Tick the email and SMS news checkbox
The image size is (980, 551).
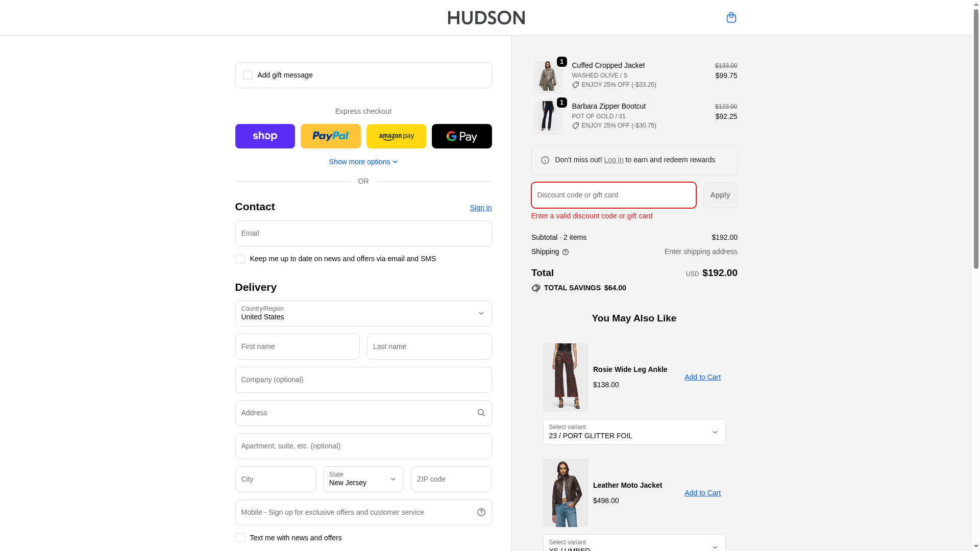pyautogui.click(x=240, y=259)
